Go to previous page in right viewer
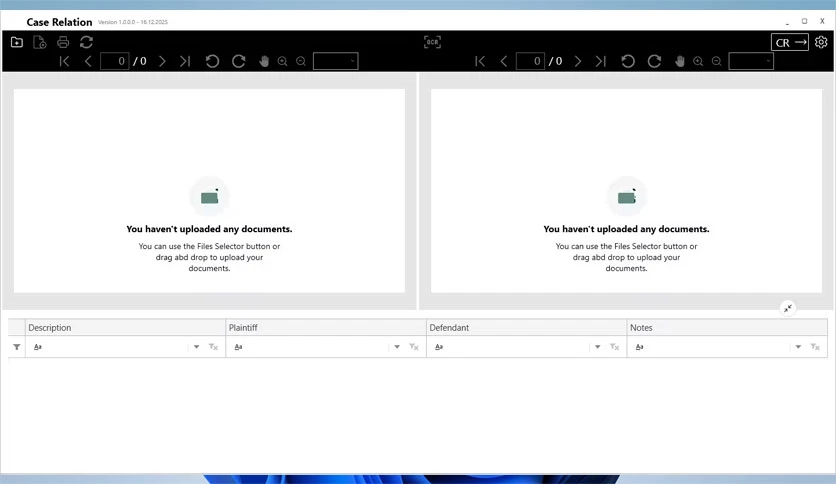 (x=504, y=61)
